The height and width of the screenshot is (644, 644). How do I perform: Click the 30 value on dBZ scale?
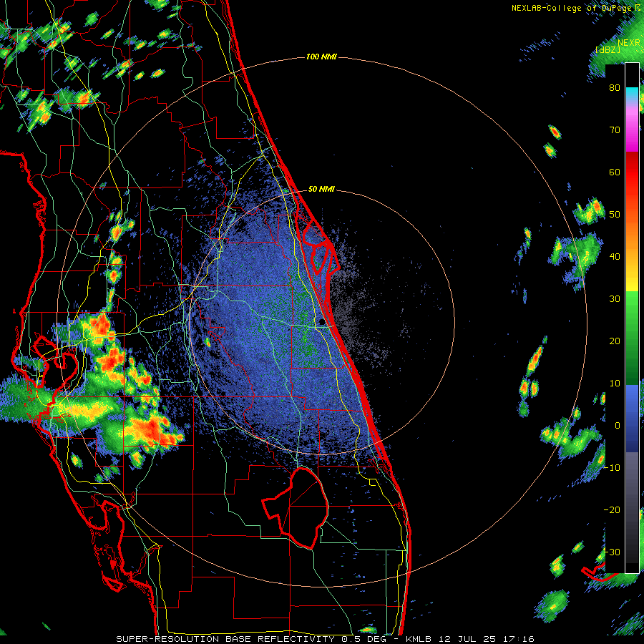[x=615, y=299]
